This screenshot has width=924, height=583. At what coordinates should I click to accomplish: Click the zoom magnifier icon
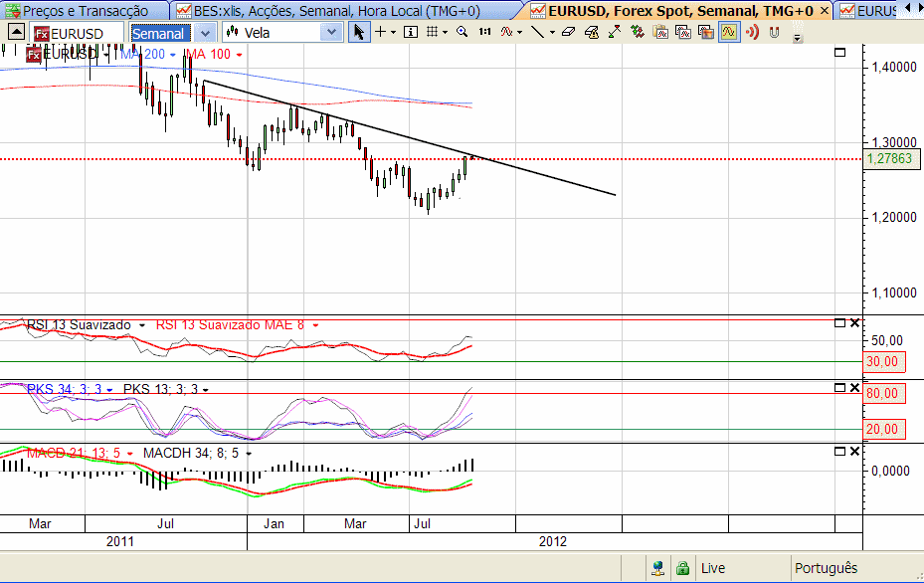(x=462, y=32)
